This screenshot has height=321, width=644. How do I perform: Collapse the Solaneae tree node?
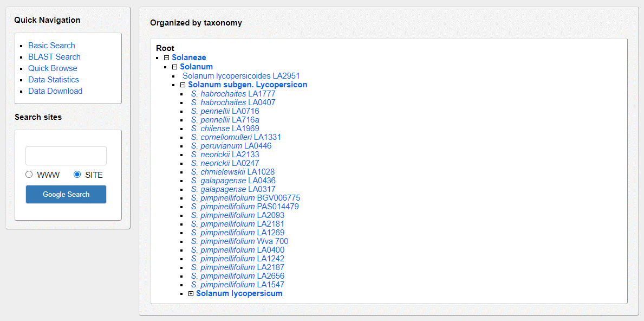pyautogui.click(x=167, y=58)
